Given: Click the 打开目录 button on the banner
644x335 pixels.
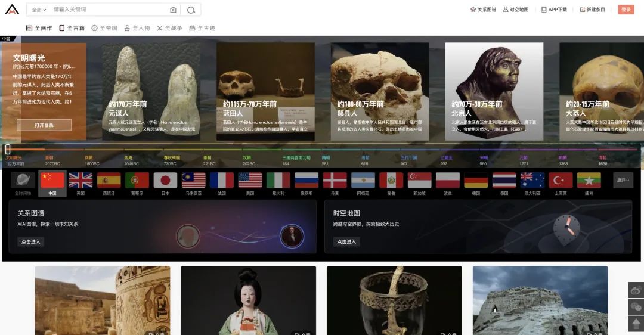Looking at the screenshot, I should [x=44, y=125].
